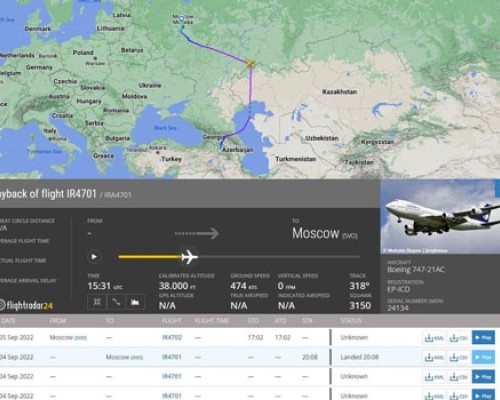Click the 05 Sep 2022 date cell
This screenshot has width=500, height=400.
(x=17, y=337)
